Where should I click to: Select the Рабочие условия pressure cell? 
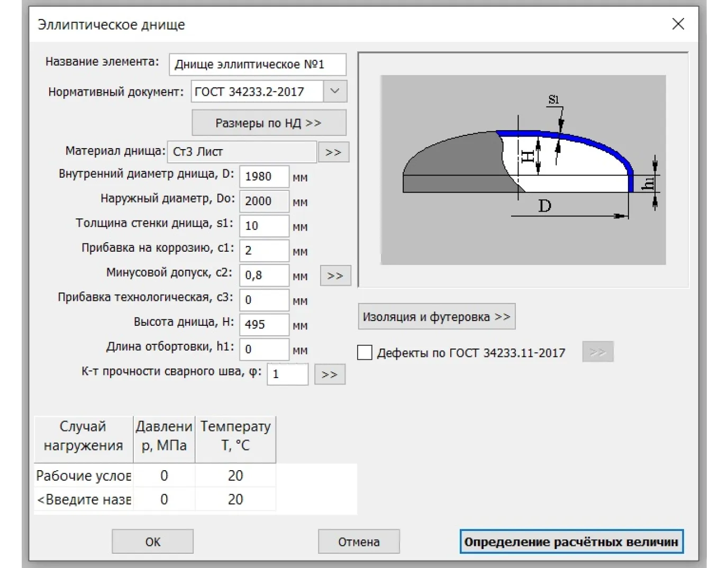[164, 476]
